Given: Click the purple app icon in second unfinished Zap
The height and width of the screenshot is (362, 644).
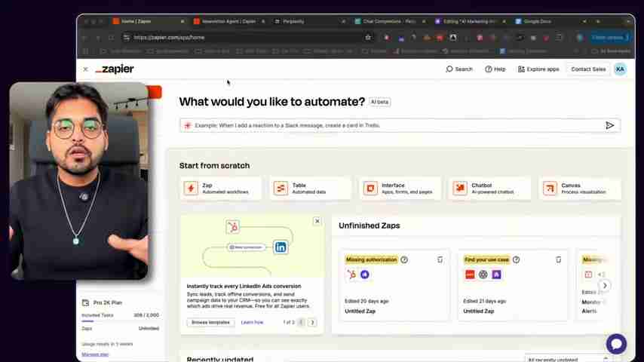Looking at the screenshot, I should click(x=496, y=275).
